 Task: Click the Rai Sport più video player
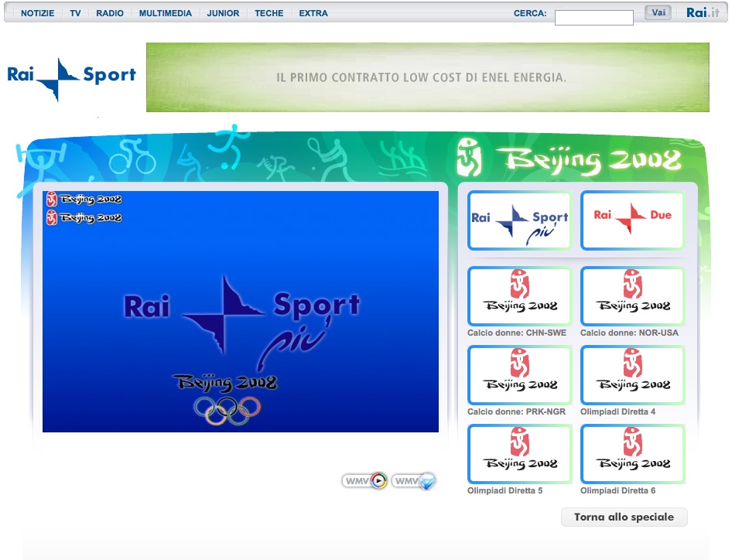[x=241, y=311]
